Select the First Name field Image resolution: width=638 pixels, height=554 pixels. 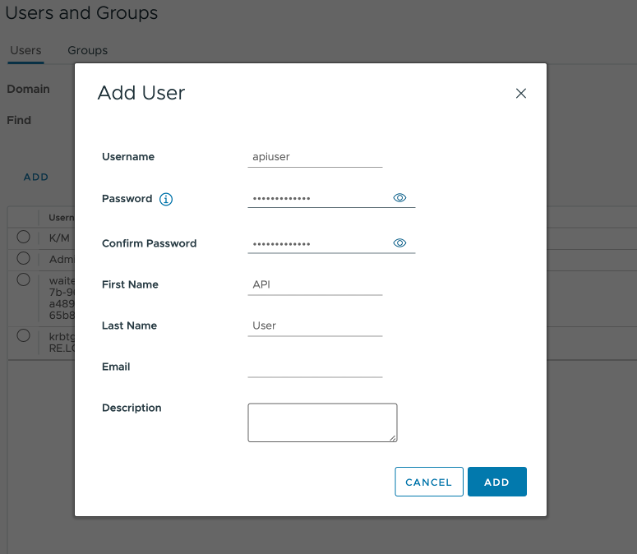[x=315, y=284]
